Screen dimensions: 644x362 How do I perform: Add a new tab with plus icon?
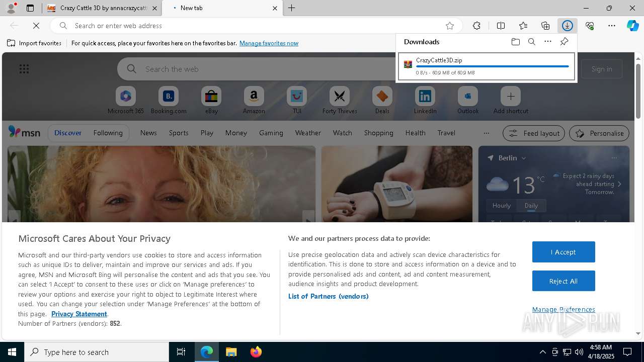[x=291, y=8]
